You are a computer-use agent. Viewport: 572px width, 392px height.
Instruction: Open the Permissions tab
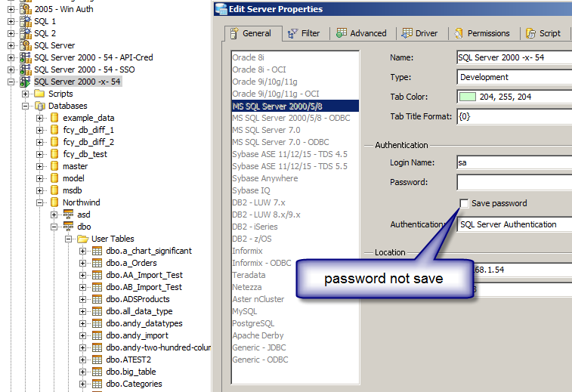click(482, 33)
